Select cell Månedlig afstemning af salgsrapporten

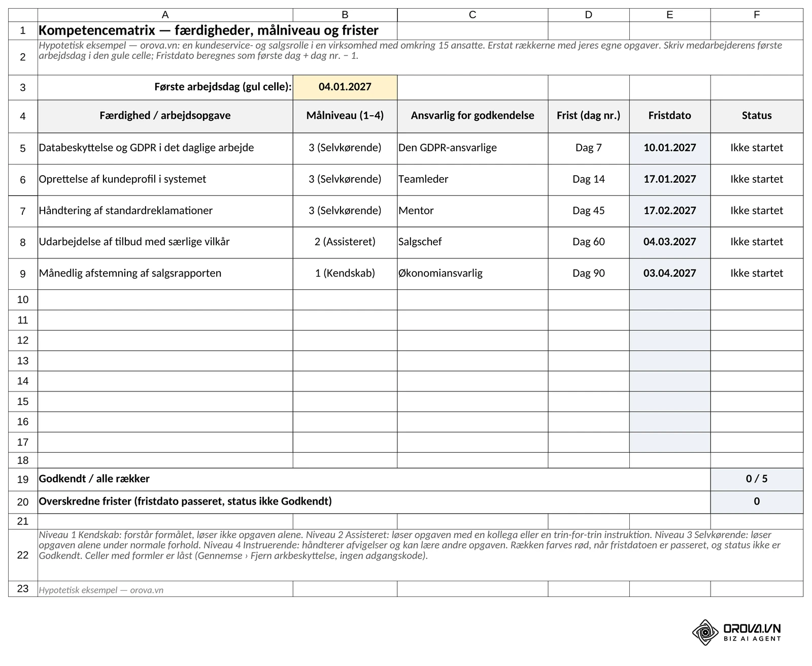(165, 274)
